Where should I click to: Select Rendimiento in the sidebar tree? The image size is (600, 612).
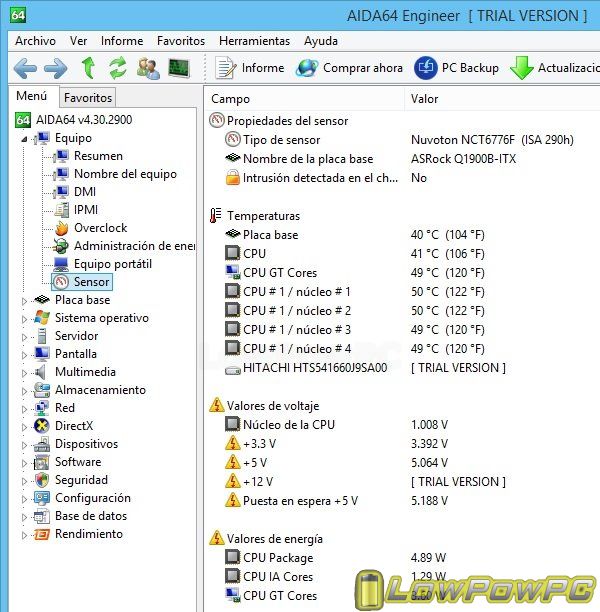(x=88, y=534)
